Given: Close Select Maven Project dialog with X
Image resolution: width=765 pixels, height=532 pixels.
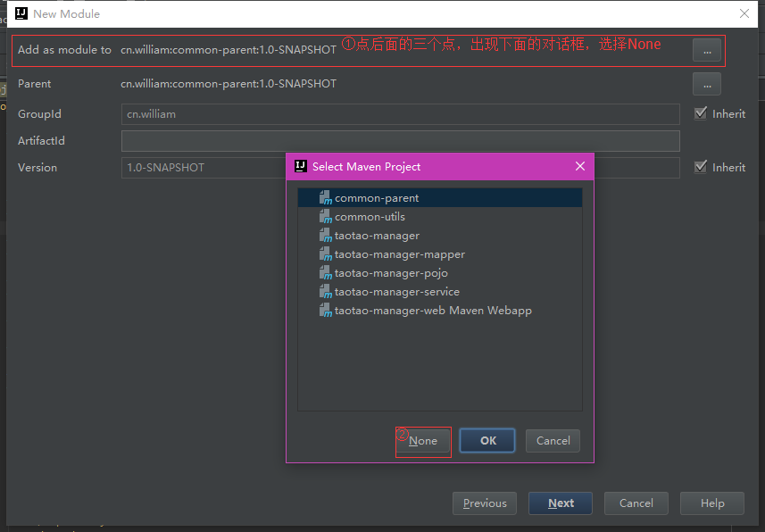Looking at the screenshot, I should (x=580, y=166).
